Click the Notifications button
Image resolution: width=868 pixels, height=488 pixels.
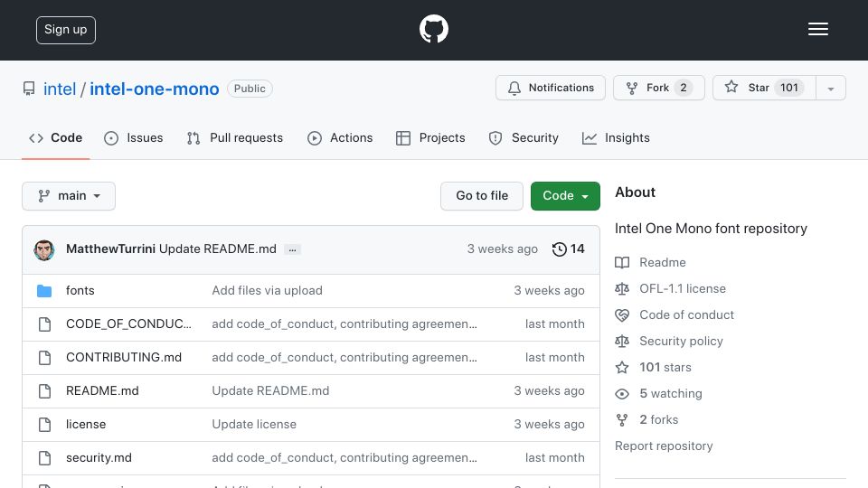551,88
